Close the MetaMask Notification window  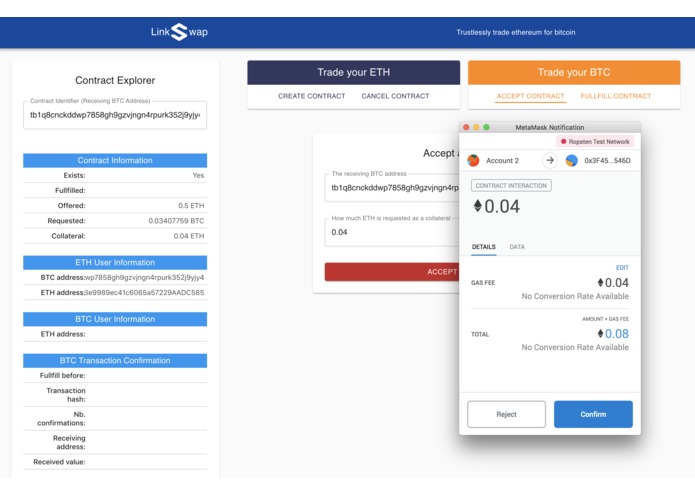[x=466, y=127]
